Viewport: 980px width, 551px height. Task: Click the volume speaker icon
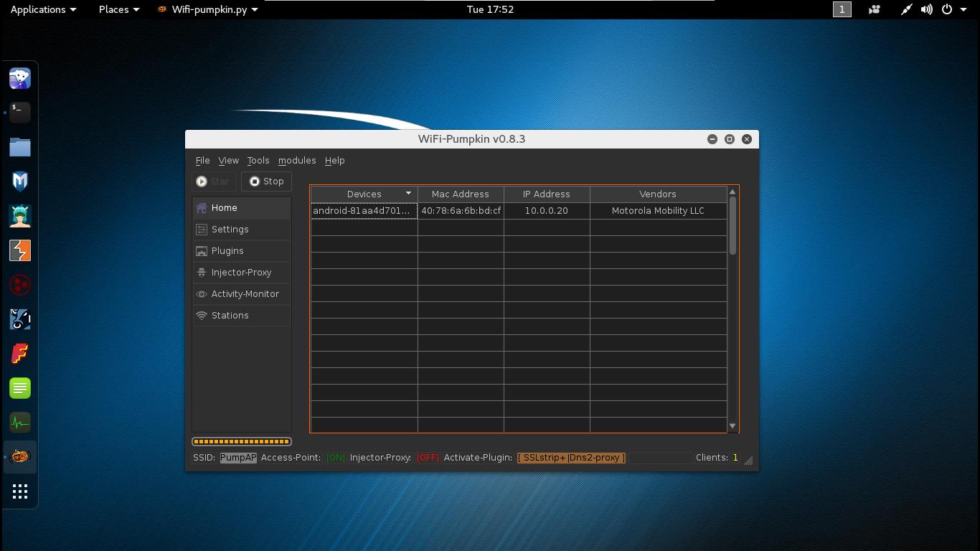coord(927,9)
